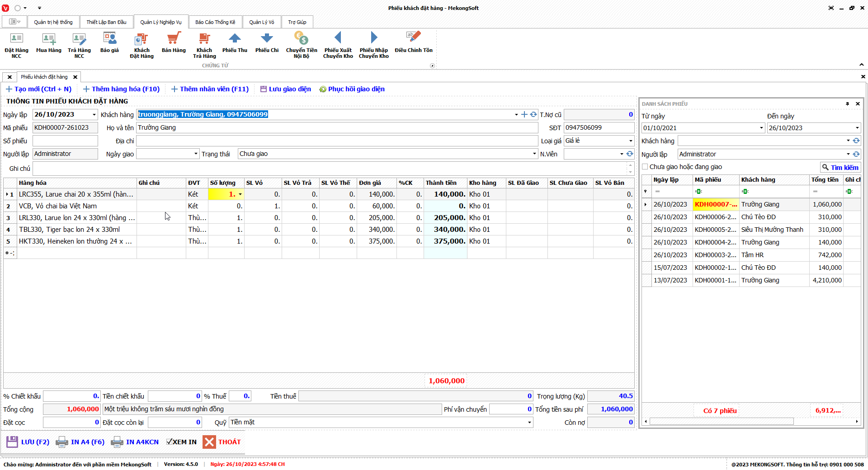Expand the Quỹ Tiền mặt dropdown

pyautogui.click(x=529, y=423)
